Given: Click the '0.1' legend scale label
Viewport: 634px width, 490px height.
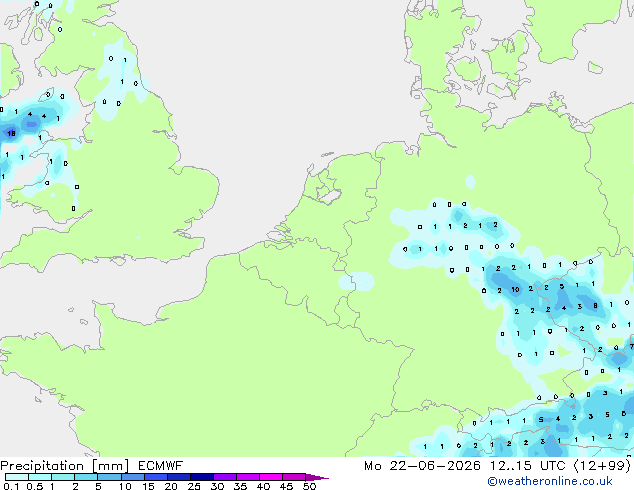Looking at the screenshot, I should (x=11, y=486).
